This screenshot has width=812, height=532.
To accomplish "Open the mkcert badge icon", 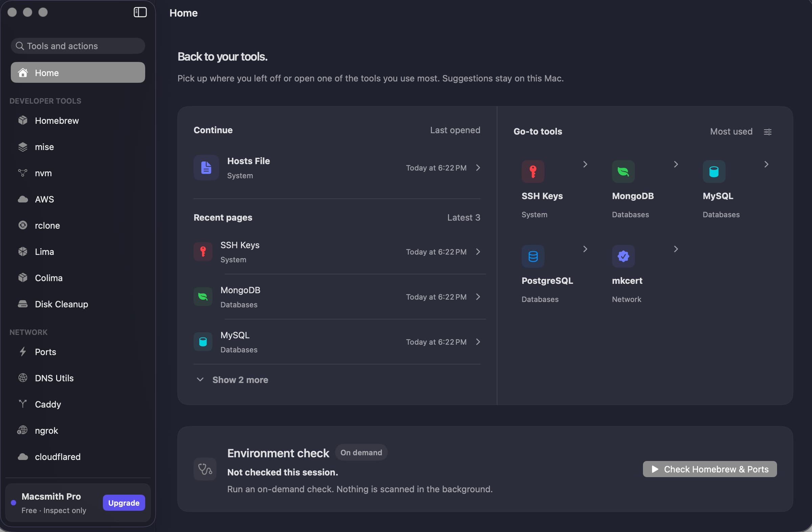I will pos(623,256).
